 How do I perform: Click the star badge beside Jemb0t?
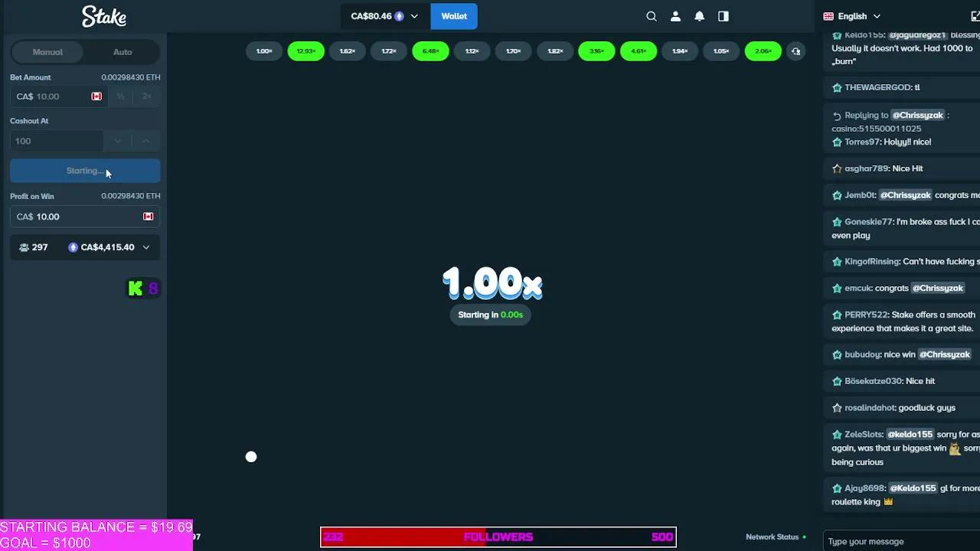(837, 195)
